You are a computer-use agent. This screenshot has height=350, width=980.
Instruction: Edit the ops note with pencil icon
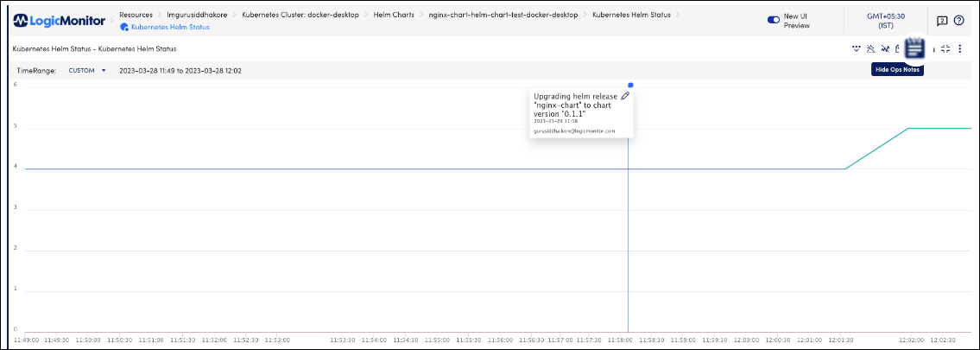pos(625,96)
